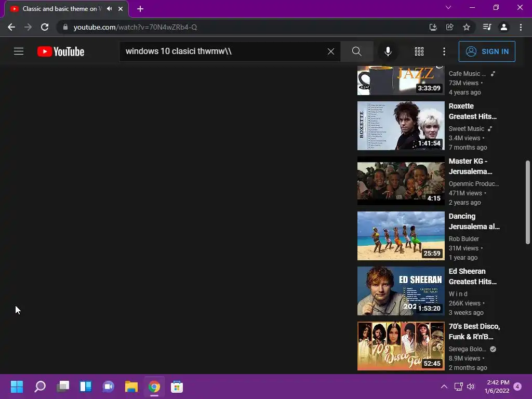Click Openmic Produc... channel name
Viewport: 532px width, 399px height.
pos(474,183)
